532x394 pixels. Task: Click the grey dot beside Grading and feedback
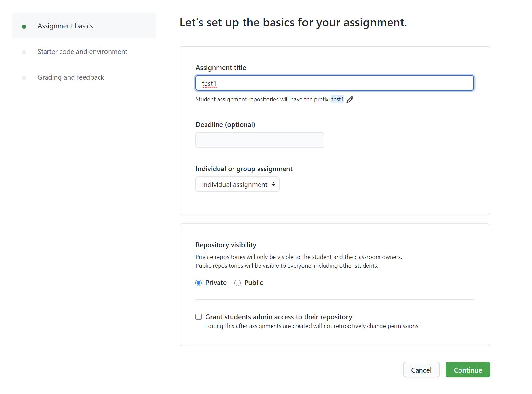24,78
